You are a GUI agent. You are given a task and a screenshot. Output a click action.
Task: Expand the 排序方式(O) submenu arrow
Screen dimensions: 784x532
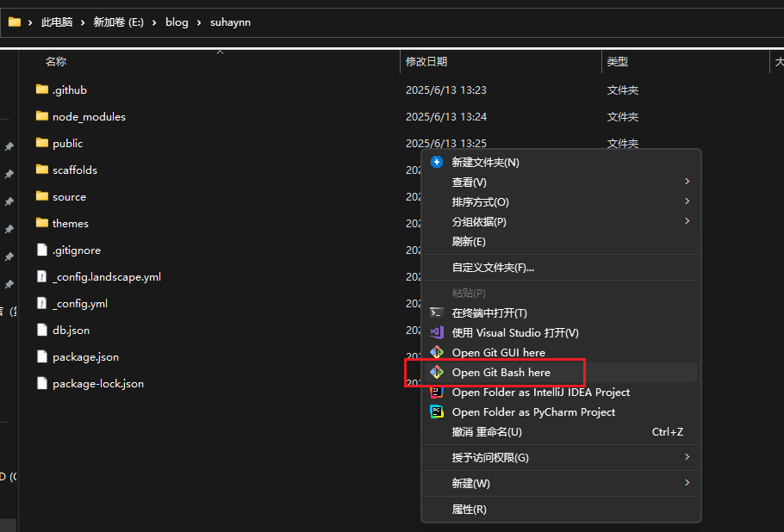[687, 201]
